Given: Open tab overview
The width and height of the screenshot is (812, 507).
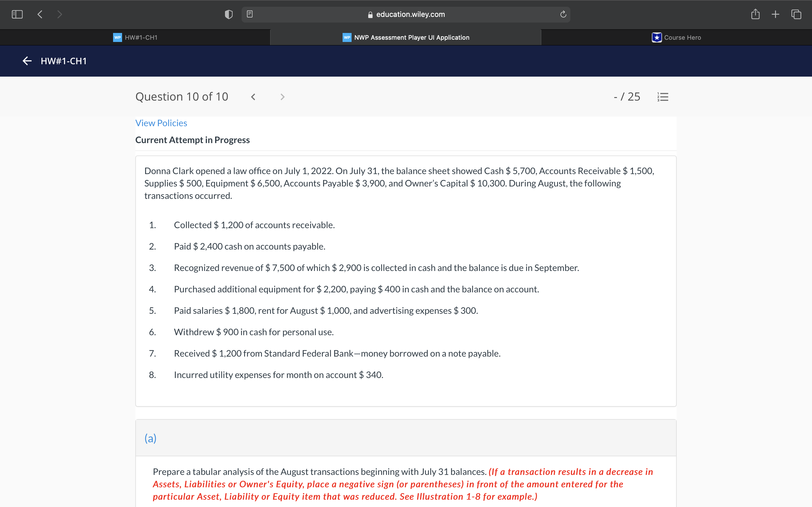Looking at the screenshot, I should pos(796,14).
